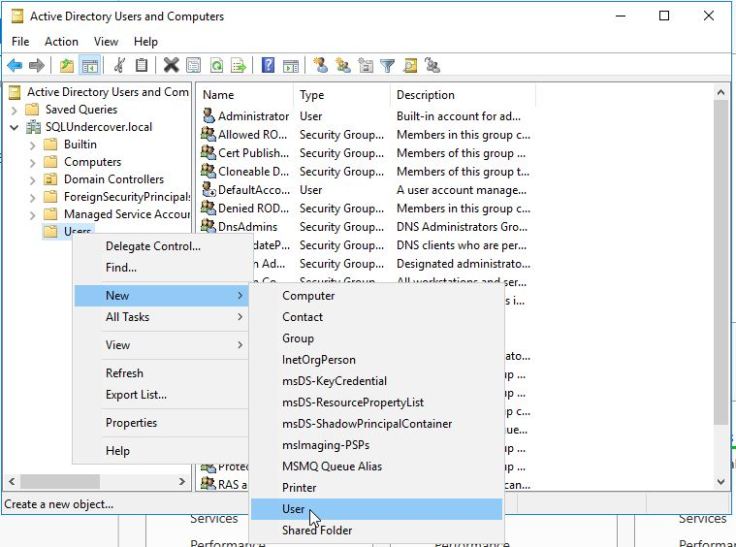This screenshot has width=736, height=547.
Task: Click the Domain Controllers folder icon
Action: (x=50, y=179)
